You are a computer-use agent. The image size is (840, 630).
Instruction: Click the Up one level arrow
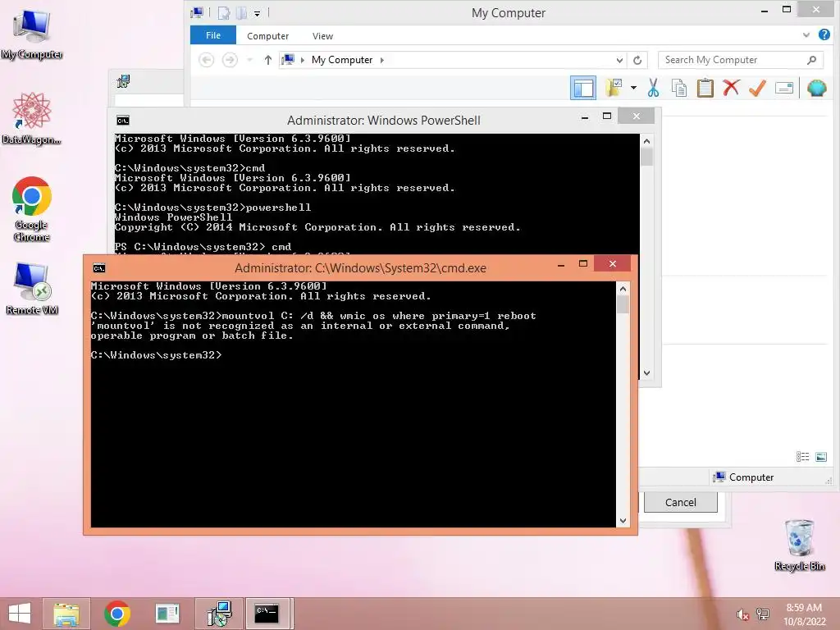[268, 60]
